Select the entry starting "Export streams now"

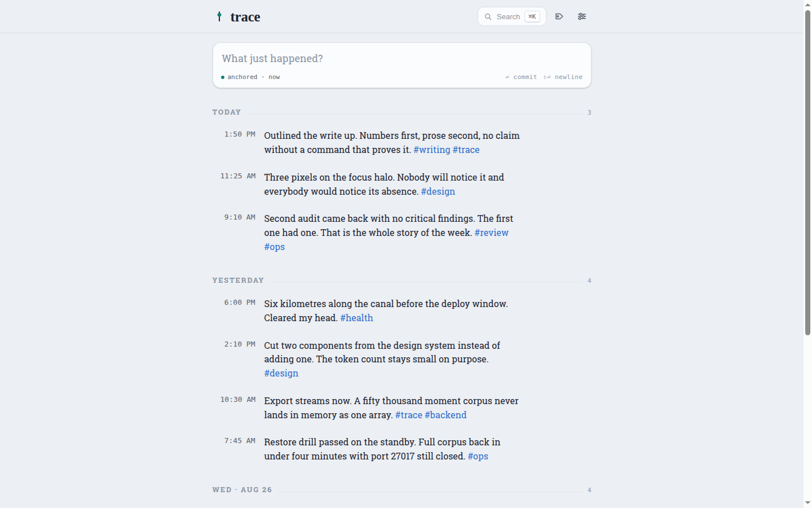click(x=392, y=408)
